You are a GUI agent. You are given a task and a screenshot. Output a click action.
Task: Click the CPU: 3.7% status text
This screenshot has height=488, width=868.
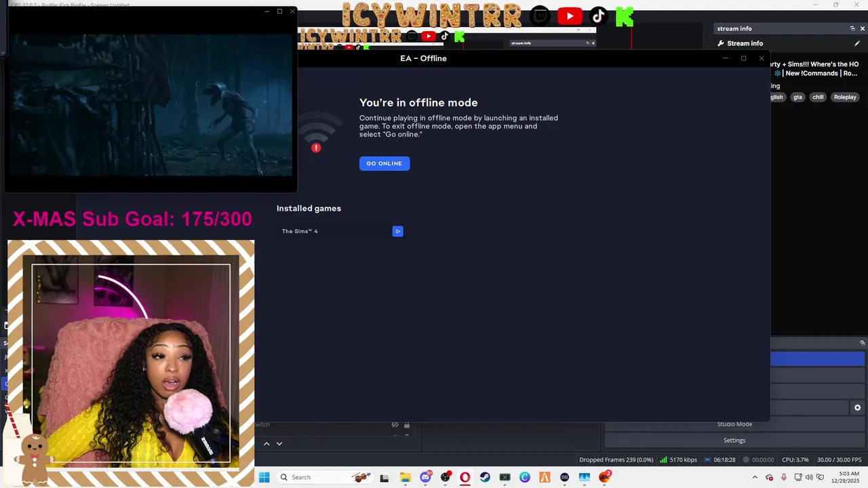click(795, 460)
